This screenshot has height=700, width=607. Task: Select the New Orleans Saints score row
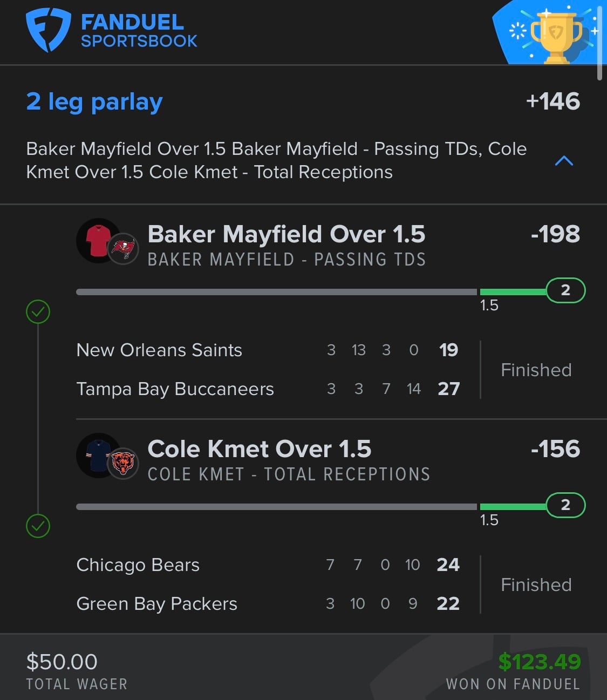(268, 350)
